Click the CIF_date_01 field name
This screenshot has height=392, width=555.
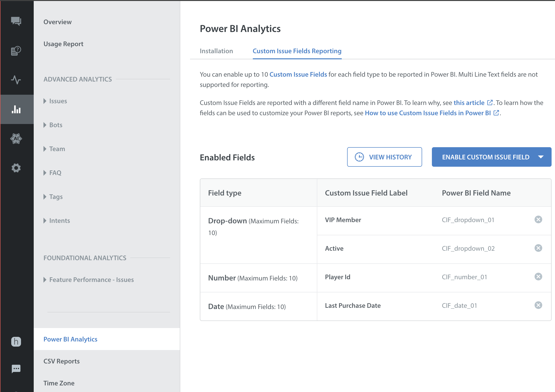[459, 306]
